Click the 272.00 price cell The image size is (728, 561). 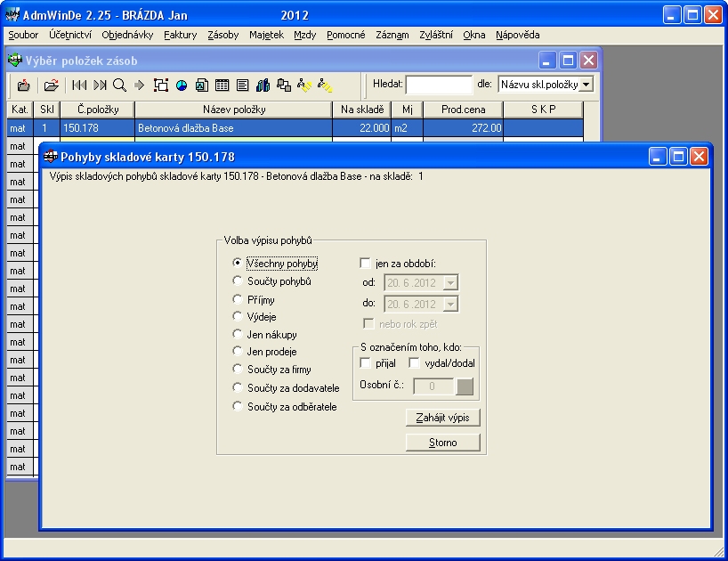[463, 128]
